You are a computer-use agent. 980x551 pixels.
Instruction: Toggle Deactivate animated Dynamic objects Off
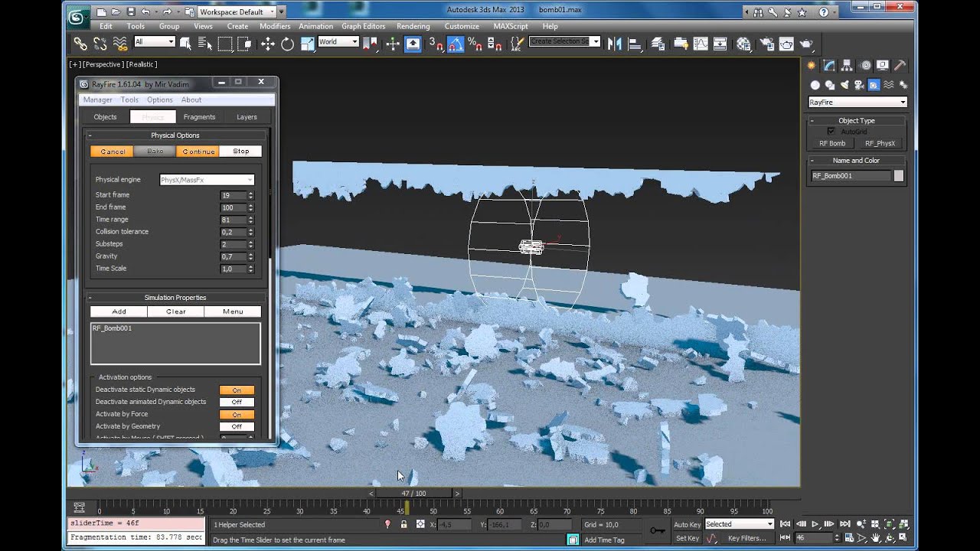[237, 403]
